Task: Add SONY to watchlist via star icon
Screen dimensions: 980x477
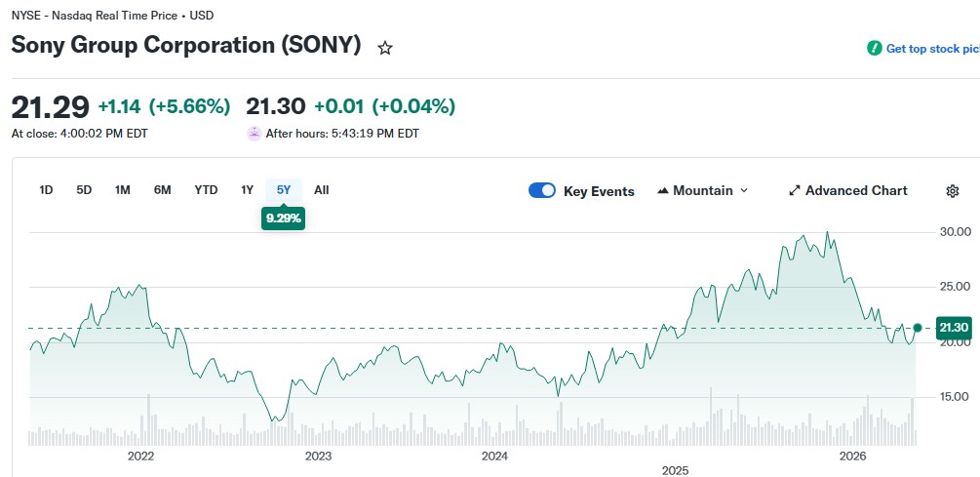Action: (x=385, y=48)
